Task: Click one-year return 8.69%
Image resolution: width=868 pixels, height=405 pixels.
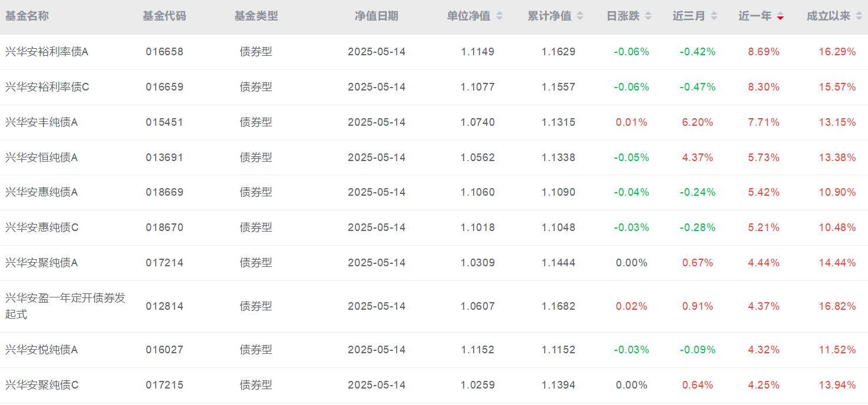Action: click(x=764, y=52)
